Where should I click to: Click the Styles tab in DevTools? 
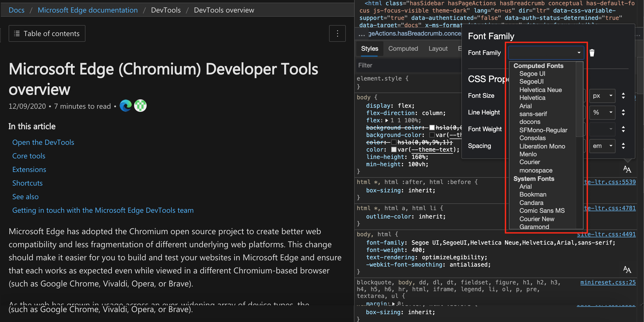pos(369,49)
